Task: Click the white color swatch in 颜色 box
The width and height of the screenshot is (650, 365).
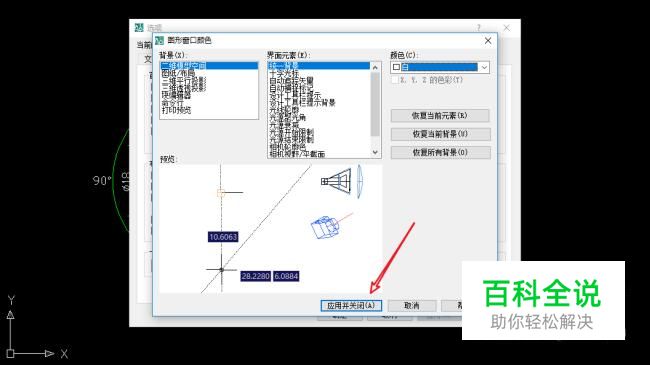Action: click(x=396, y=67)
